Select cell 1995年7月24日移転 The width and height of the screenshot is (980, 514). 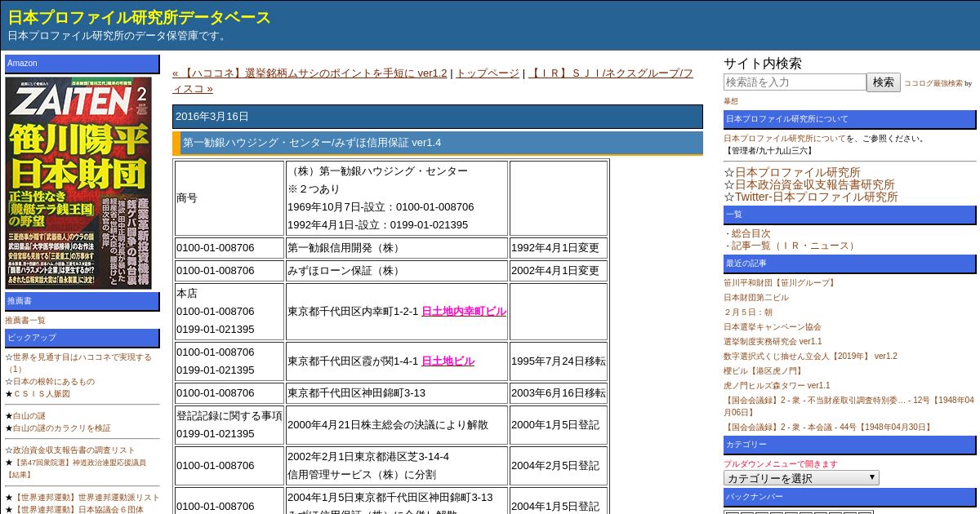(x=559, y=361)
